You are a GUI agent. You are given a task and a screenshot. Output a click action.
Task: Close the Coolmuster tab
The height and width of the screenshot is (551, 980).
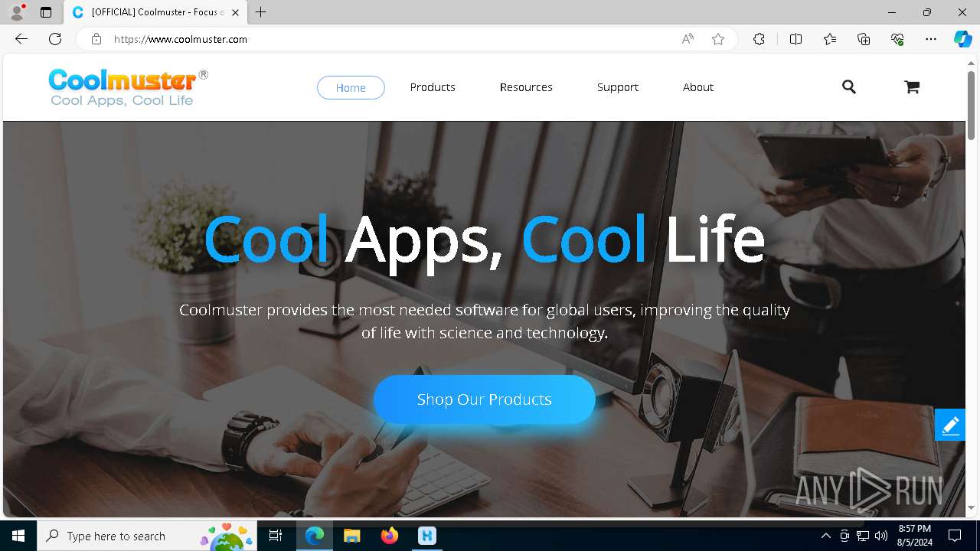[x=235, y=12]
